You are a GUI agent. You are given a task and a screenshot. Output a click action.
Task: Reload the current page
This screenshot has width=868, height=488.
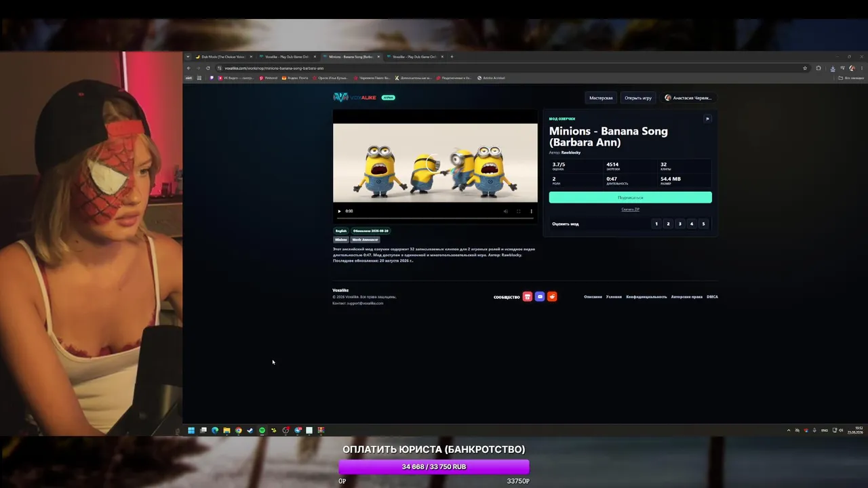[x=208, y=68]
